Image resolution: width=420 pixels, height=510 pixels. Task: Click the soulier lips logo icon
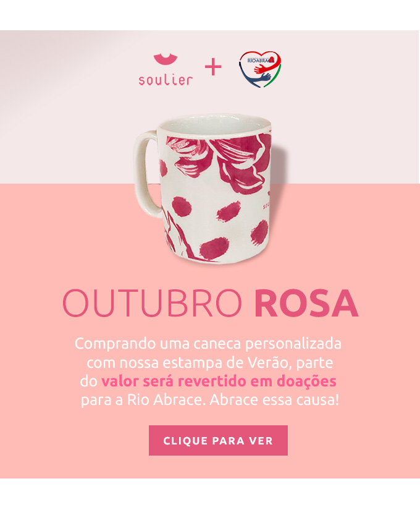click(x=166, y=60)
